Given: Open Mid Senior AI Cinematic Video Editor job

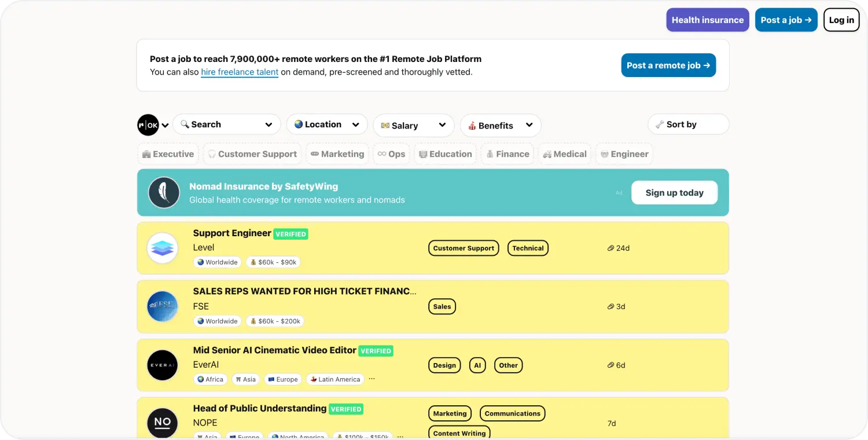Looking at the screenshot, I should (x=274, y=350).
